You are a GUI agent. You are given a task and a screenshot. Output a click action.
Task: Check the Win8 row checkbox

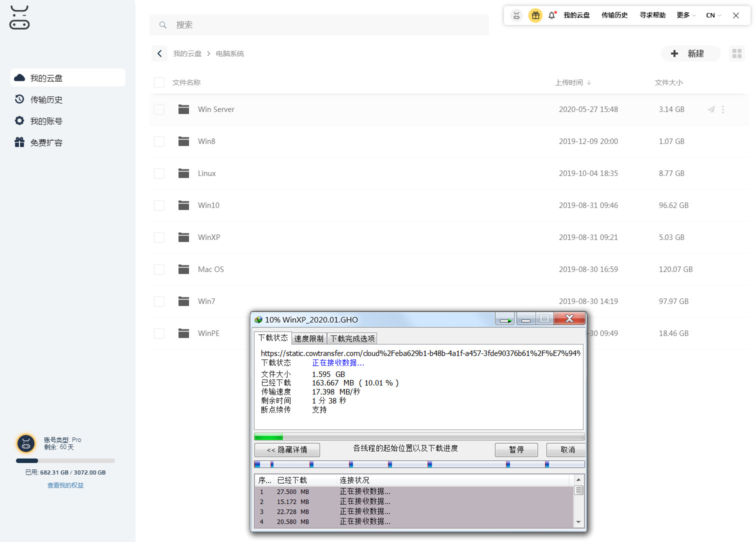point(159,141)
